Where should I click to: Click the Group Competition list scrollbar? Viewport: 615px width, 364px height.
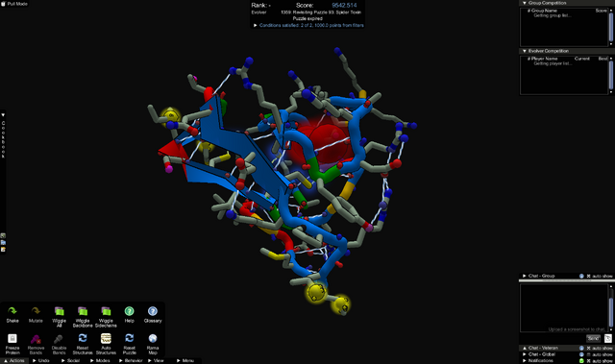(611, 27)
